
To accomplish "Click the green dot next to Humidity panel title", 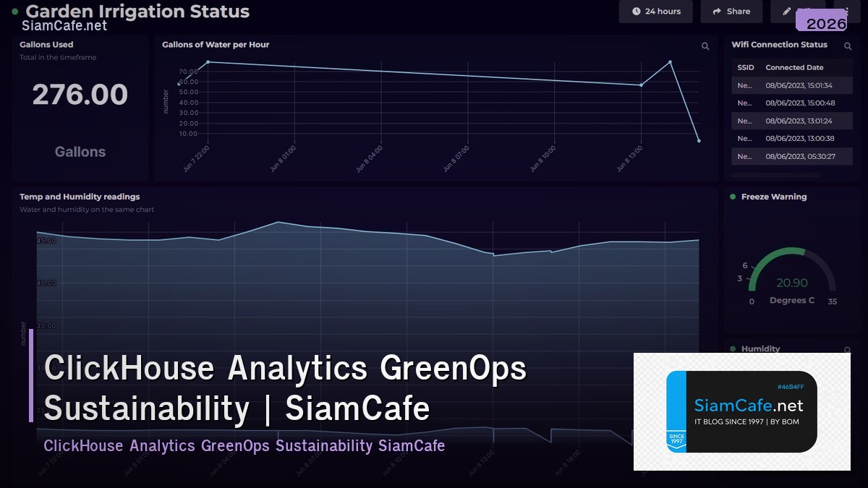I will tap(733, 348).
